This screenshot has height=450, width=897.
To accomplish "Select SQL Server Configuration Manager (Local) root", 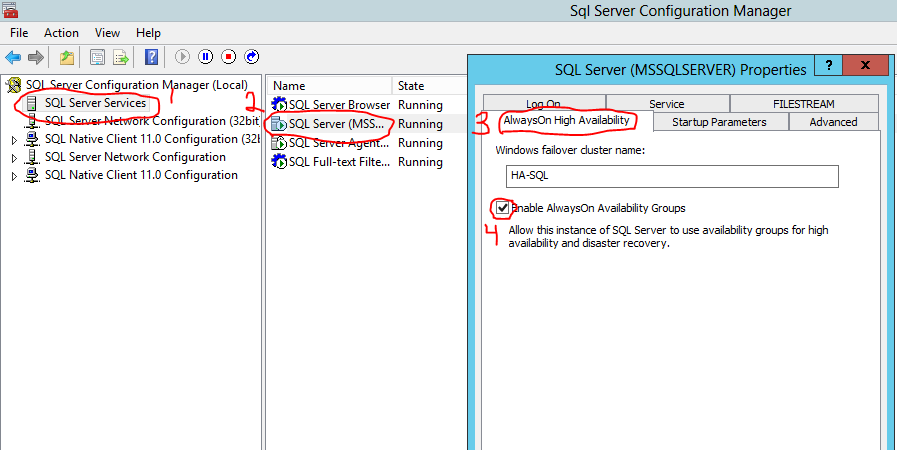I will click(x=137, y=85).
